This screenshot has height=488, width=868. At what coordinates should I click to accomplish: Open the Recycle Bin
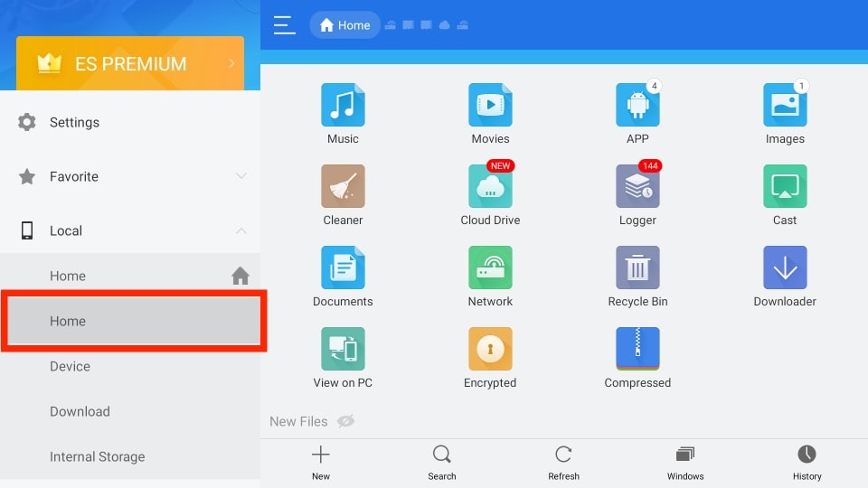click(637, 267)
